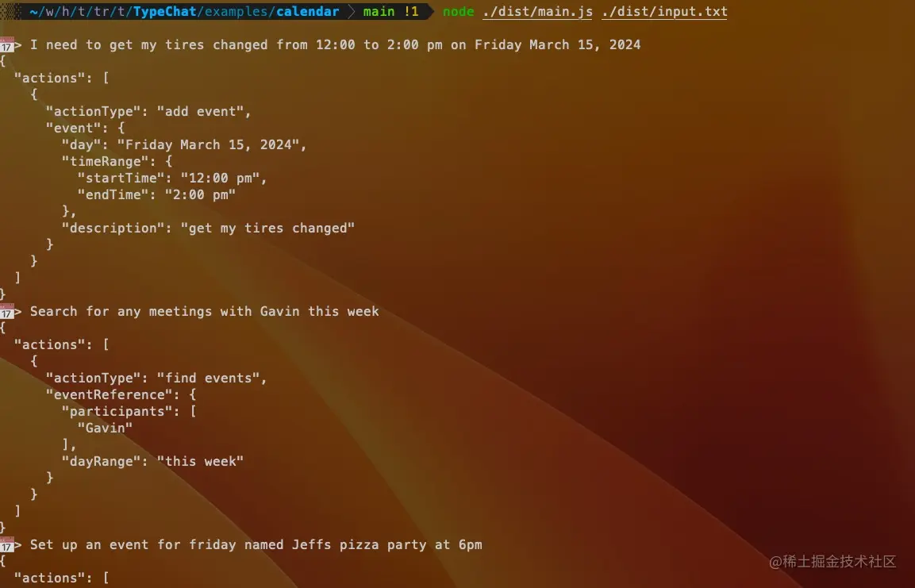Click the underlined ./dist/input.txt argument
915x588 pixels.
tap(665, 12)
